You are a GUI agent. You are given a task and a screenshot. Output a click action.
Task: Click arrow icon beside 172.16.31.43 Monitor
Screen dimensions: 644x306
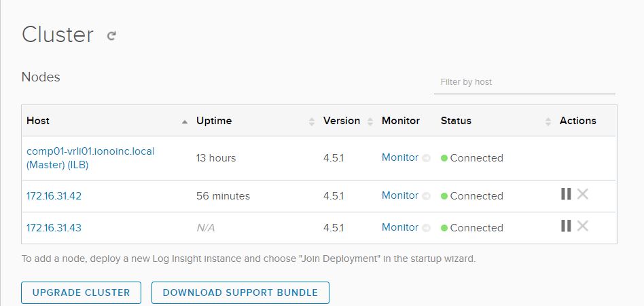tap(427, 228)
